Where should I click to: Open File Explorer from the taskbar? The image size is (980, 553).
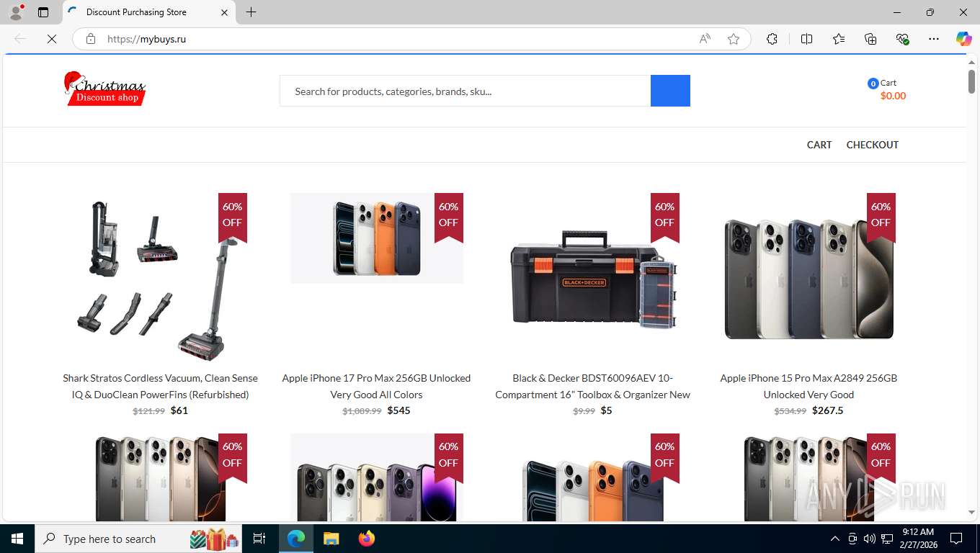(x=331, y=539)
